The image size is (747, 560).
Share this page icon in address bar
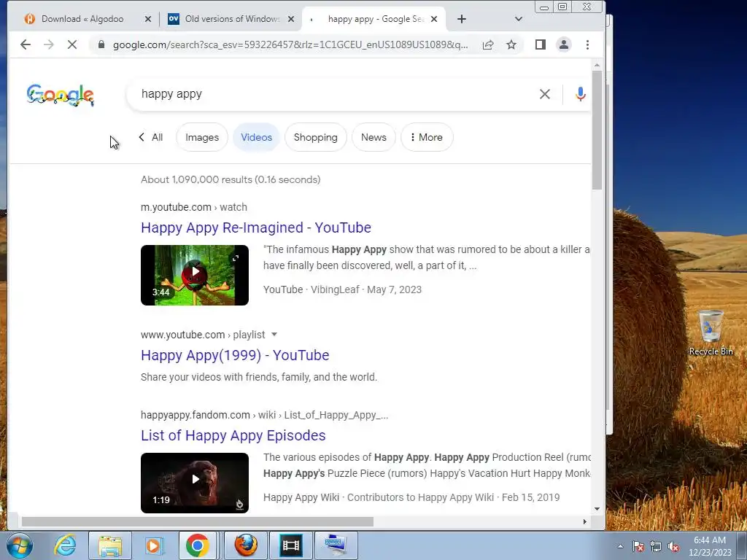click(x=488, y=44)
